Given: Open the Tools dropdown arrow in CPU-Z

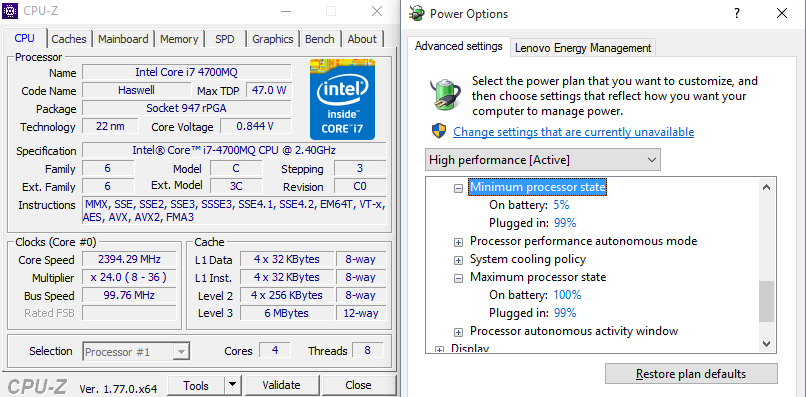Looking at the screenshot, I should tap(233, 385).
